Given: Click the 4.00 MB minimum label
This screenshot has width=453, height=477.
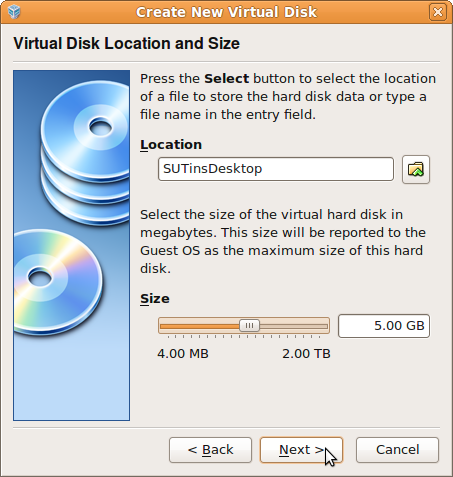Looking at the screenshot, I should [183, 354].
